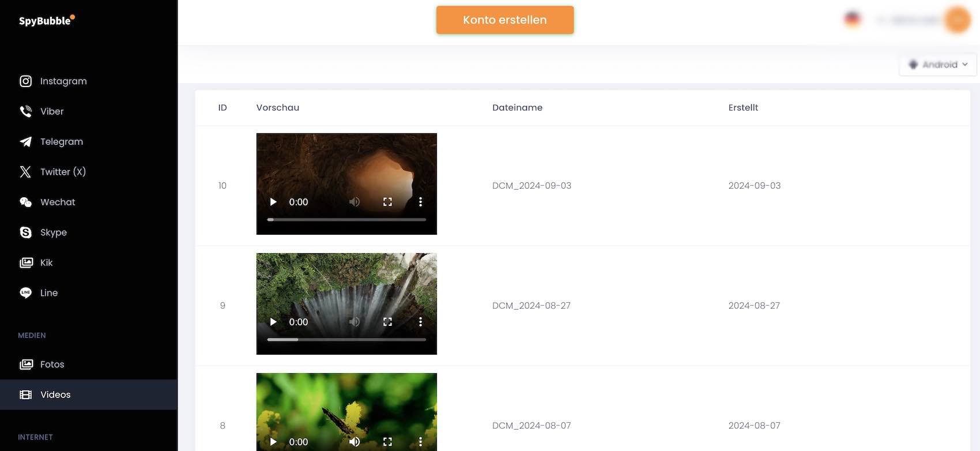Click the Telegram paper plane icon
This screenshot has height=451, width=980.
click(x=26, y=142)
